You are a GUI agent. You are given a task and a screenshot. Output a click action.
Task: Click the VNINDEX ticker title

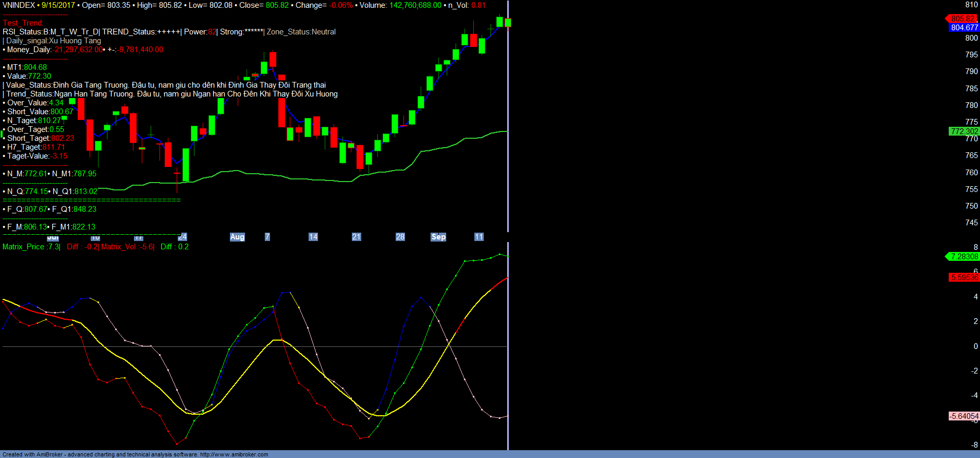[19, 5]
